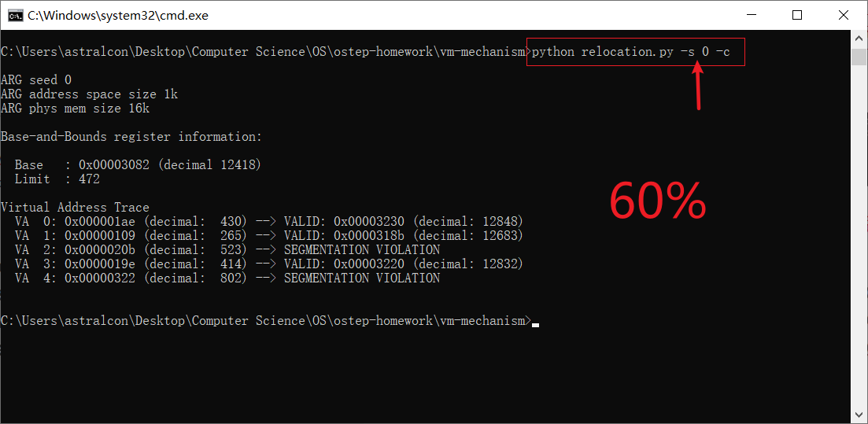Click the vertical scrollbar thumb
The width and height of the screenshot is (868, 424).
(x=859, y=57)
